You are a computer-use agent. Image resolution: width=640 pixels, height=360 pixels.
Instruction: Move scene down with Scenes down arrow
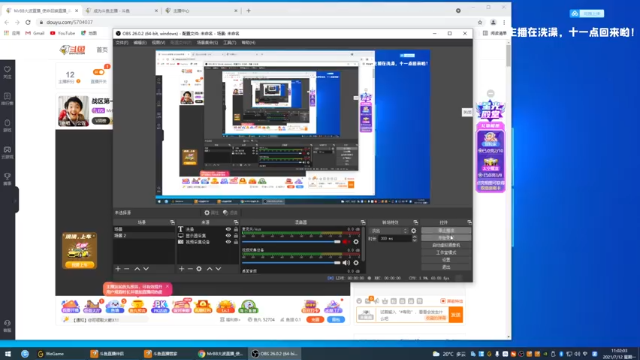(146, 269)
